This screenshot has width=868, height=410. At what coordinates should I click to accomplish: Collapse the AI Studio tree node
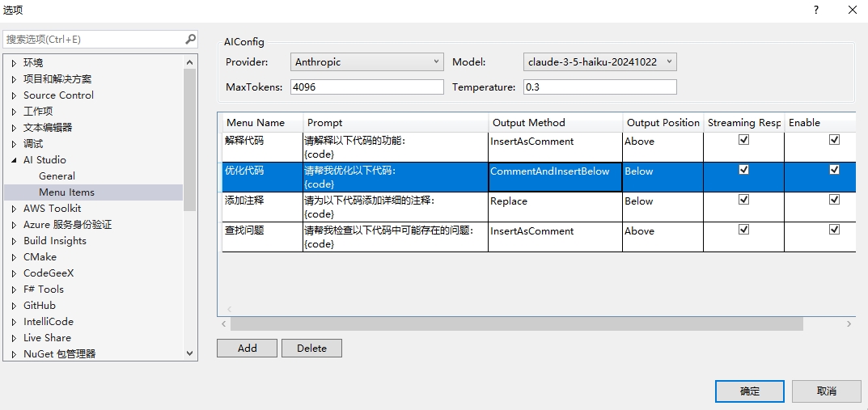14,160
